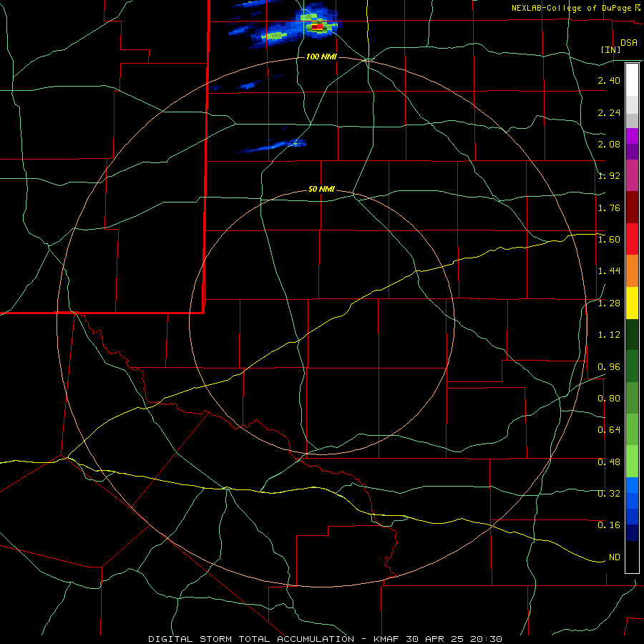Click the 1.28 legend value
644x644 pixels.
[x=609, y=303]
